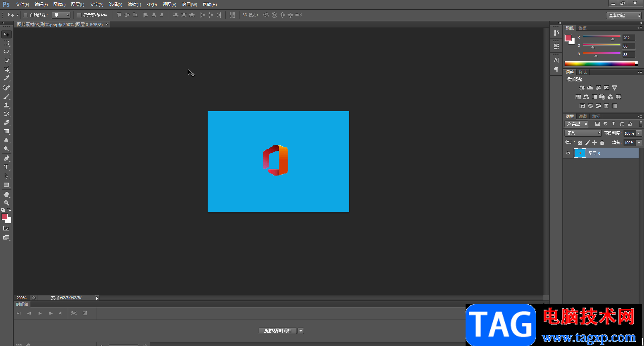Open the layer filter 类型 dropdown

tap(577, 124)
